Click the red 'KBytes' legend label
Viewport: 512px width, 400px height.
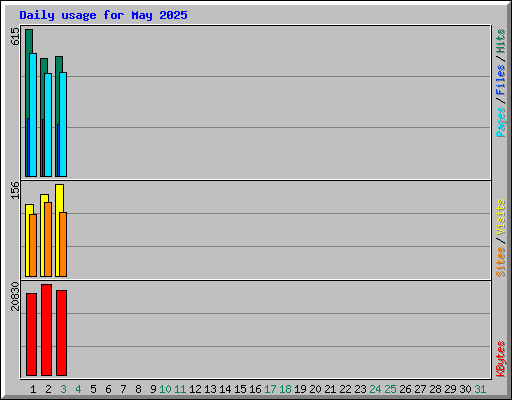[501, 359]
